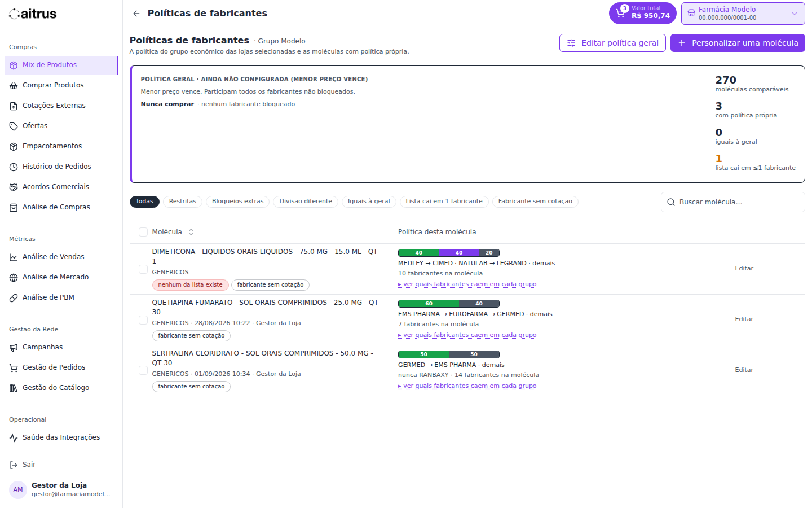
Task: Click Editar for the DIMETICONA row
Action: (x=744, y=269)
